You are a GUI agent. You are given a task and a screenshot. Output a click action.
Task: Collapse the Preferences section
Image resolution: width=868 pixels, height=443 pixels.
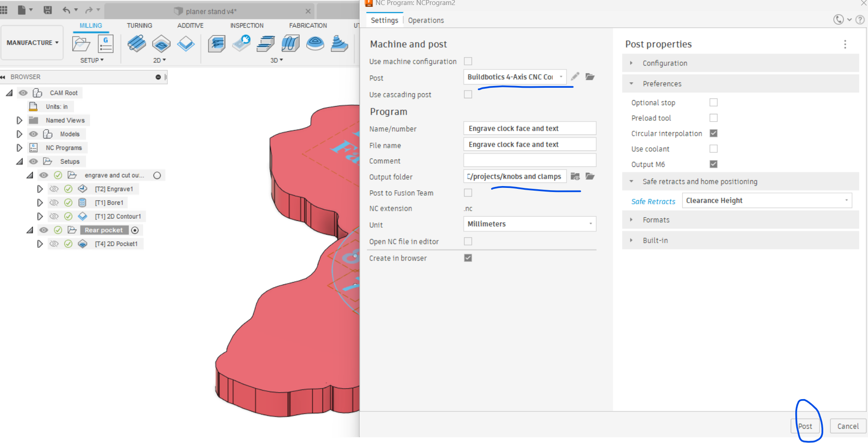[x=741, y=84]
